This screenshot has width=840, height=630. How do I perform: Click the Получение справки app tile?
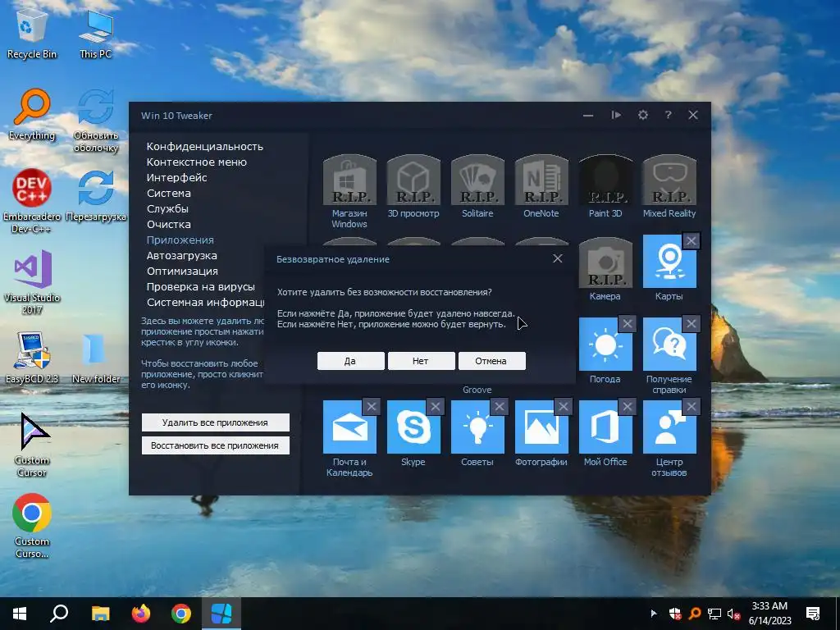pos(669,345)
